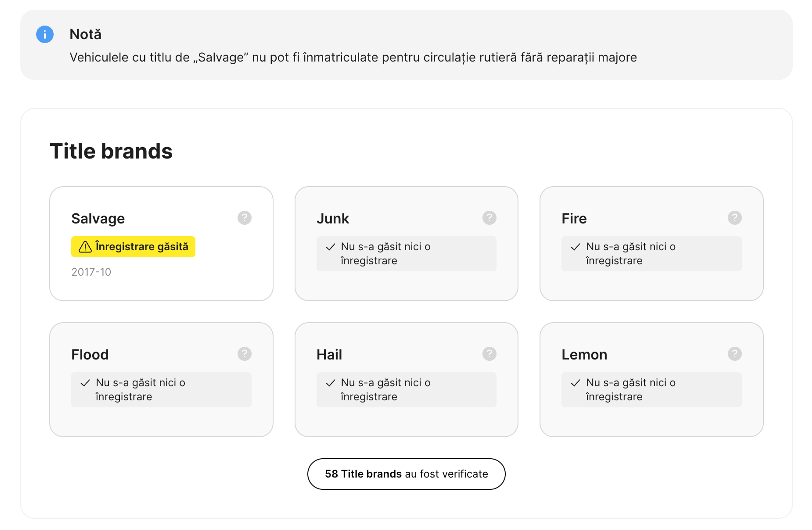Click the checkmark in the Junk card

coord(330,247)
